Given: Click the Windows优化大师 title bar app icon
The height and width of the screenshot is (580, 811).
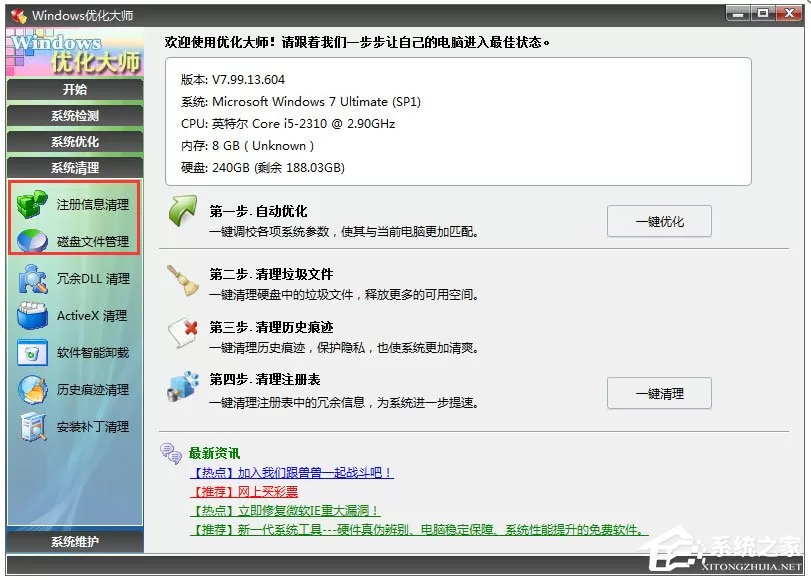Looking at the screenshot, I should coord(19,16).
